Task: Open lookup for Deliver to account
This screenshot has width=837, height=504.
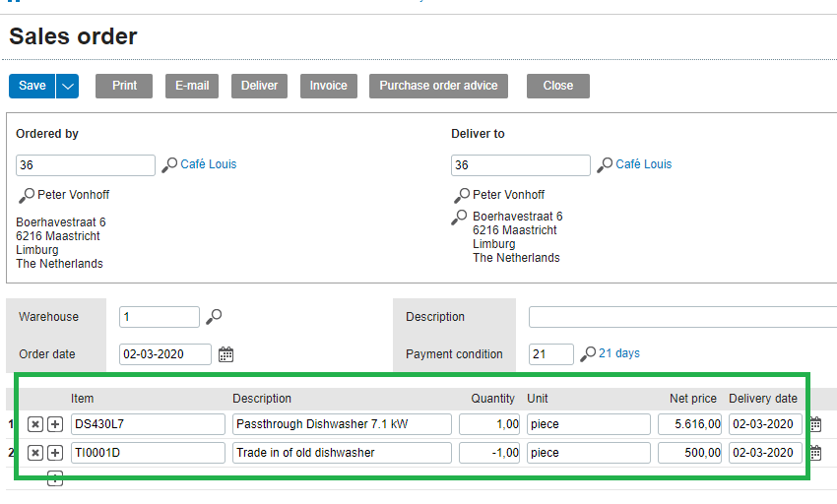Action: point(605,165)
